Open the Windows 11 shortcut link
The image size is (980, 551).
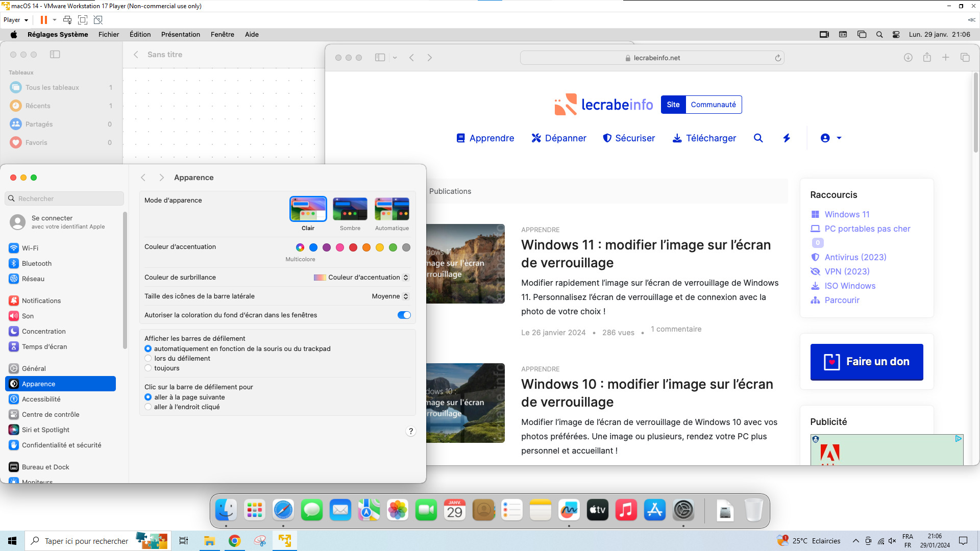[x=847, y=214]
